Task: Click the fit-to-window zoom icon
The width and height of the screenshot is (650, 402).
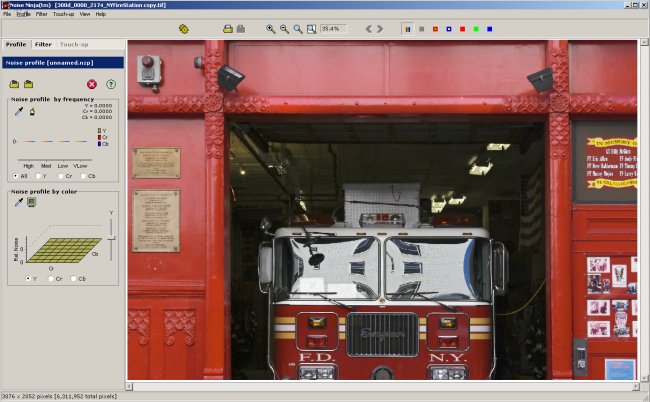Action: (x=311, y=29)
